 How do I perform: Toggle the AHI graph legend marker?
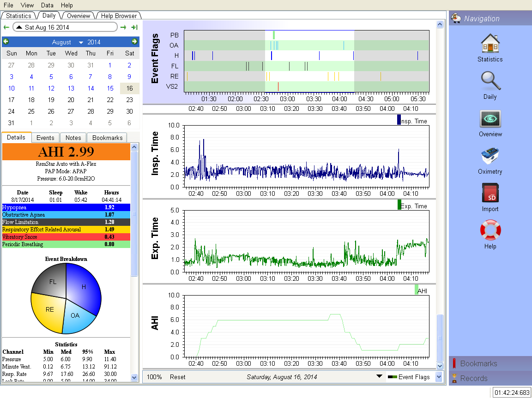click(x=416, y=290)
